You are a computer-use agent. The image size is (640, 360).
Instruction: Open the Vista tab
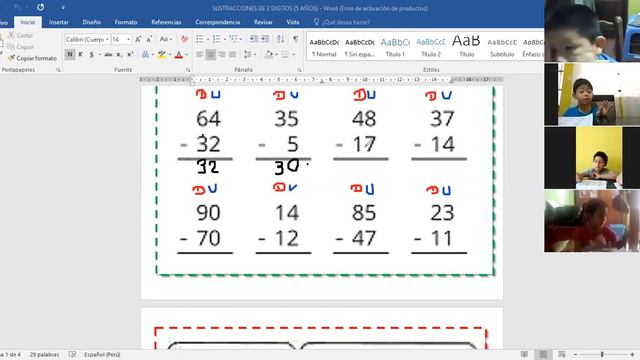click(x=293, y=22)
